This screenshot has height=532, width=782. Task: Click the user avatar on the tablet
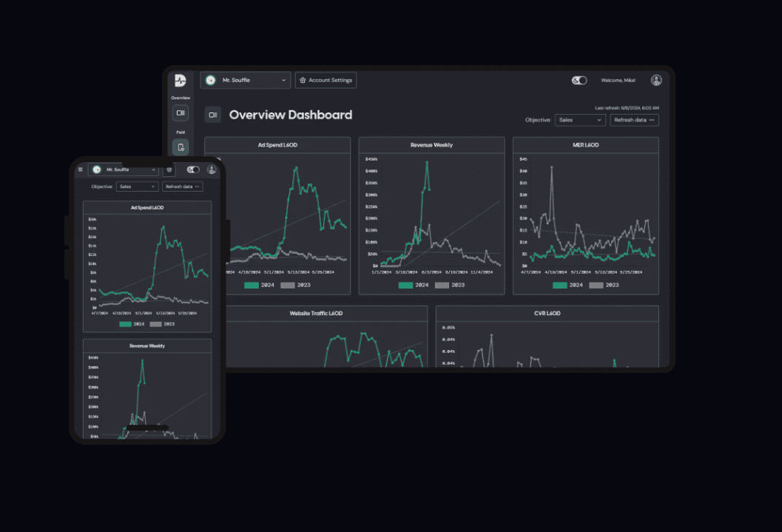pyautogui.click(x=655, y=80)
